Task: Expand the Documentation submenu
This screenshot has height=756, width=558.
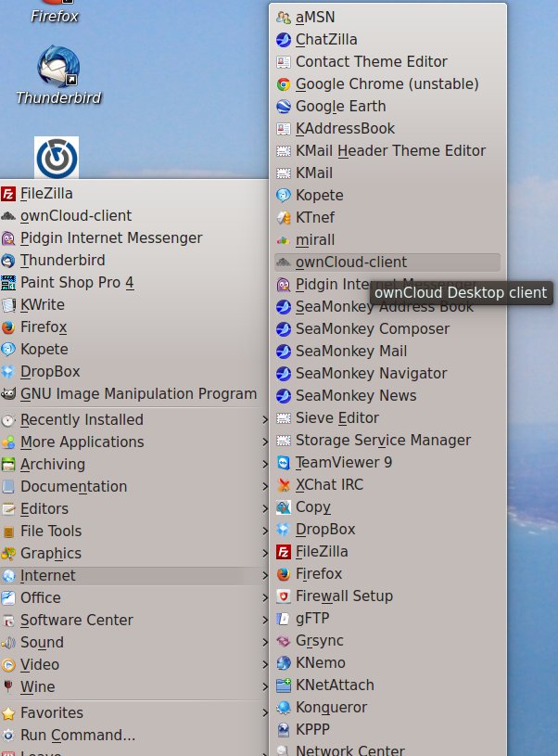Action: 134,487
